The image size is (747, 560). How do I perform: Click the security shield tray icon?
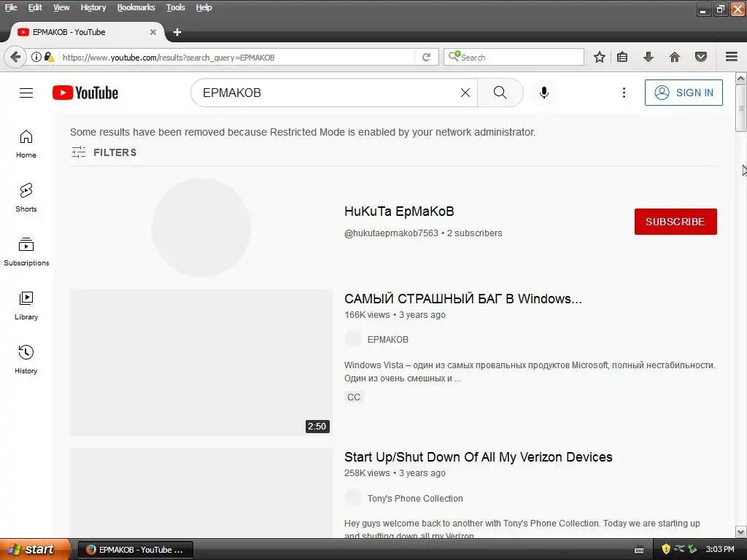(666, 549)
